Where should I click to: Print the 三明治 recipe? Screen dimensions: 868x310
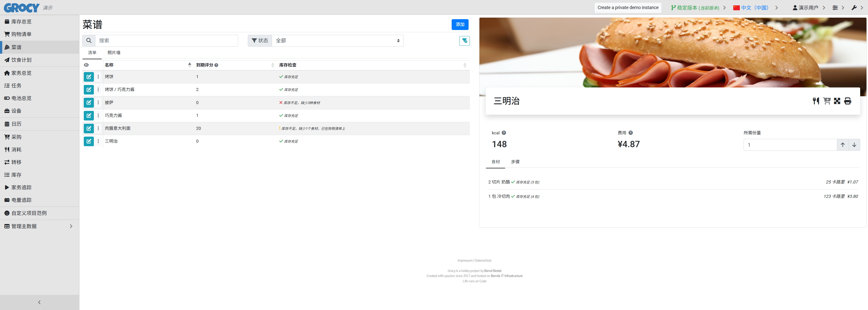pos(848,101)
